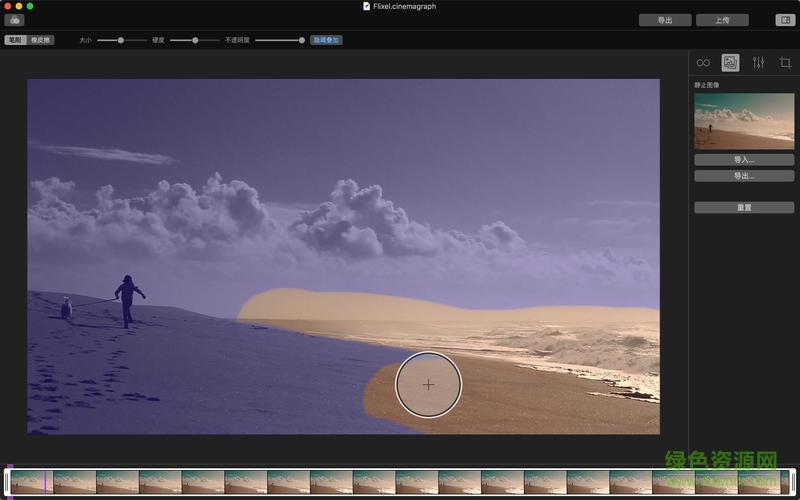800x500 pixels.
Task: Click the 硬度 hardness slider
Action: click(x=194, y=40)
